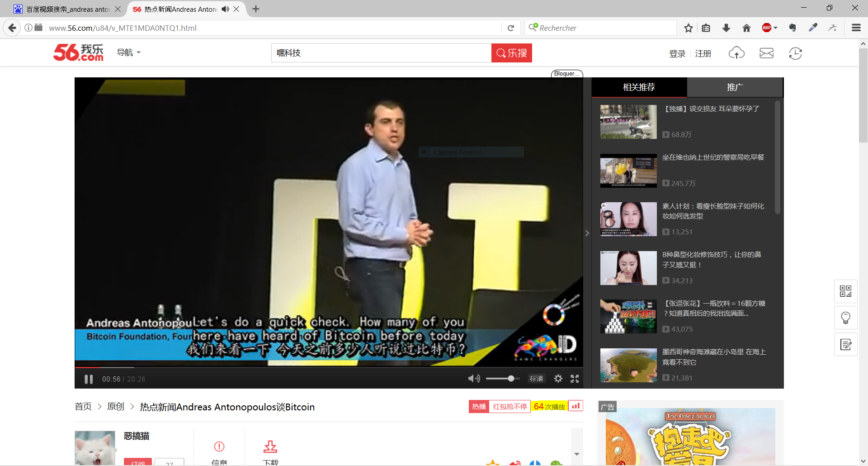Screen dimensions: 868x466
Task: Close the 百度视频搜索 tab
Action: click(118, 9)
